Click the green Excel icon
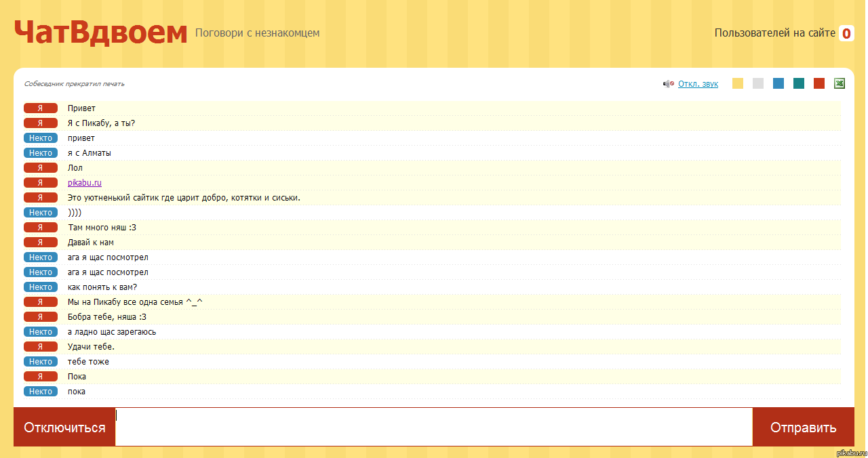Viewport: 868px width, 458px height. (839, 83)
